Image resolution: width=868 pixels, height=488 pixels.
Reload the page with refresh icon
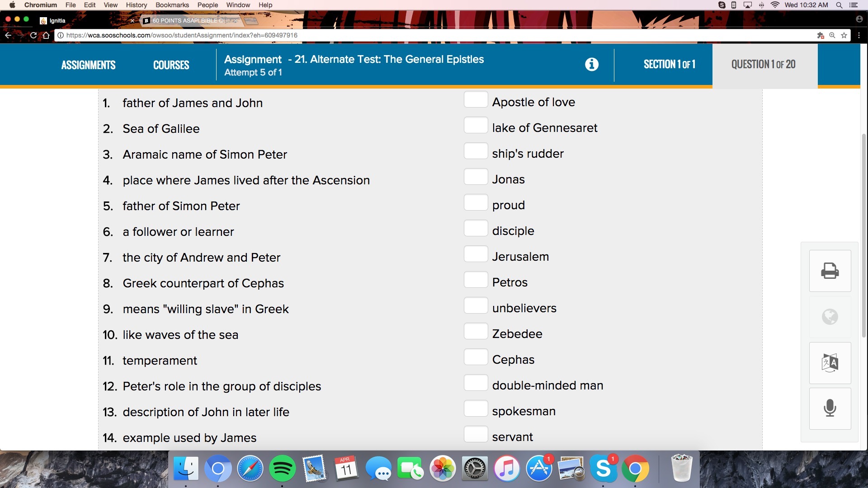(33, 35)
